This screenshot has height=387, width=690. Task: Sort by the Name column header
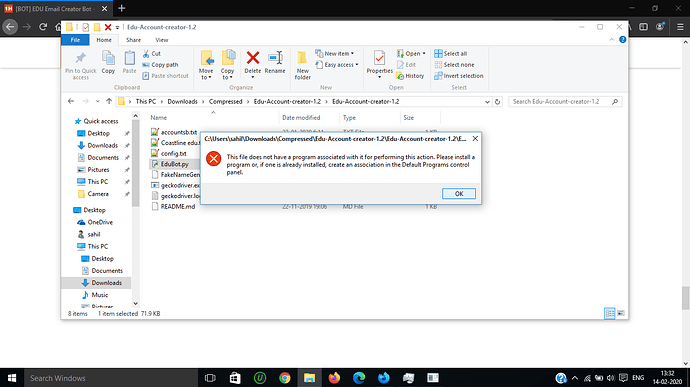tap(158, 118)
